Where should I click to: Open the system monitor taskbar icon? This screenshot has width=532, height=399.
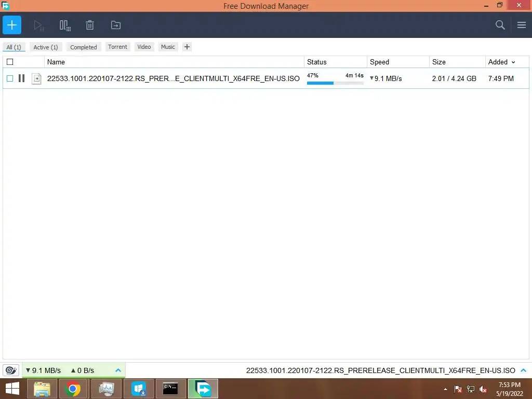[x=106, y=389]
